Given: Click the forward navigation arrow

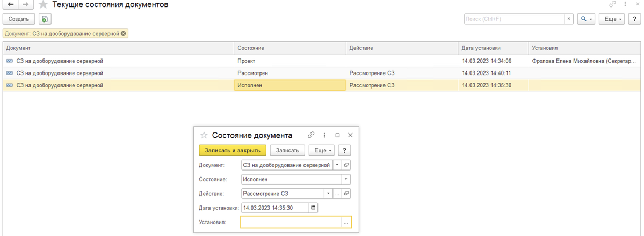Looking at the screenshot, I should [x=25, y=5].
